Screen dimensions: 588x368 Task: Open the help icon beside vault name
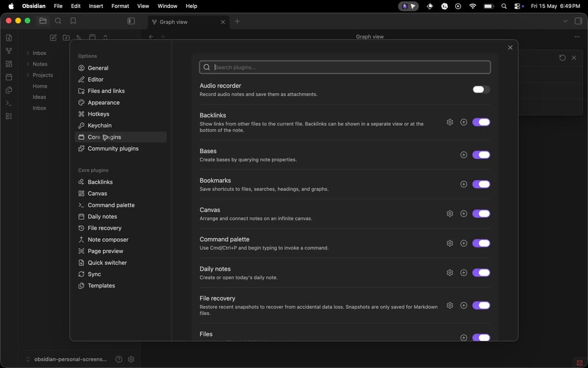click(119, 359)
